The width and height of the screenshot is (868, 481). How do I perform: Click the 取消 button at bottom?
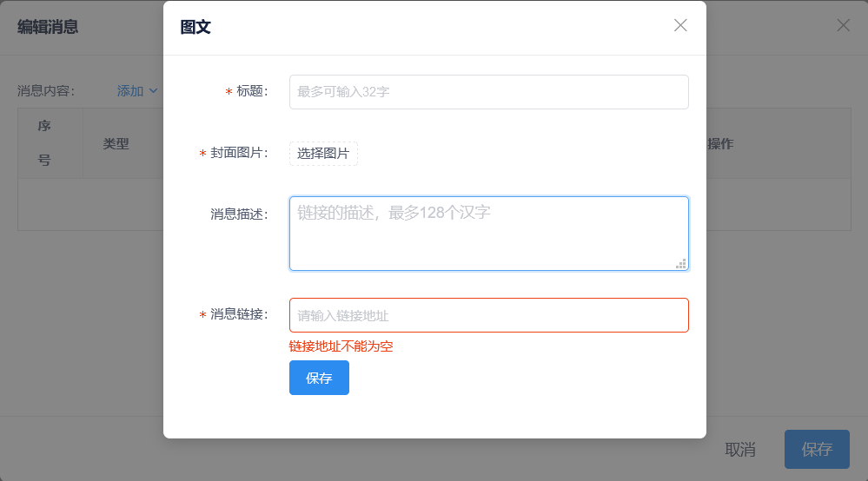(740, 449)
